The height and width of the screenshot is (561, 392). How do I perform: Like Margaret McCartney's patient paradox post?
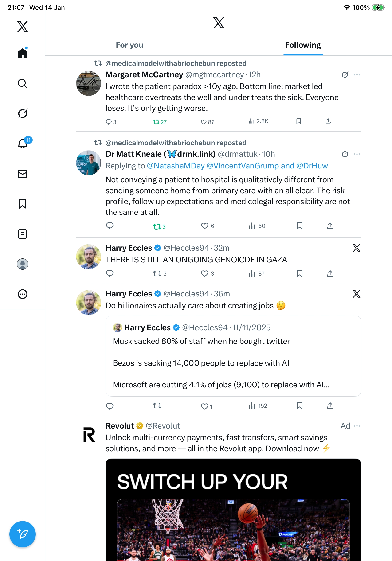[204, 122]
